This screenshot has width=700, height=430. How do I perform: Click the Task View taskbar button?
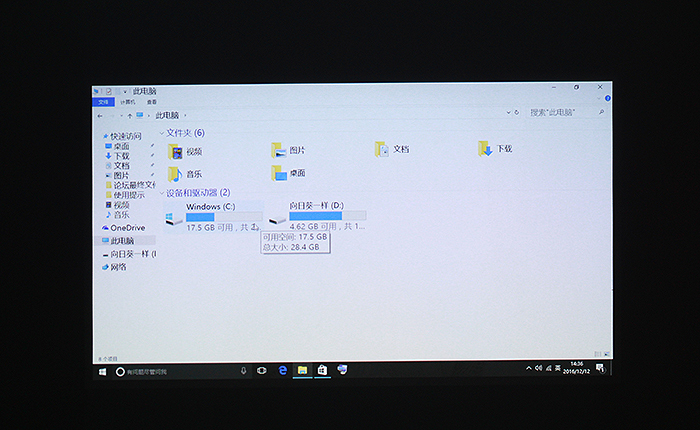[262, 370]
